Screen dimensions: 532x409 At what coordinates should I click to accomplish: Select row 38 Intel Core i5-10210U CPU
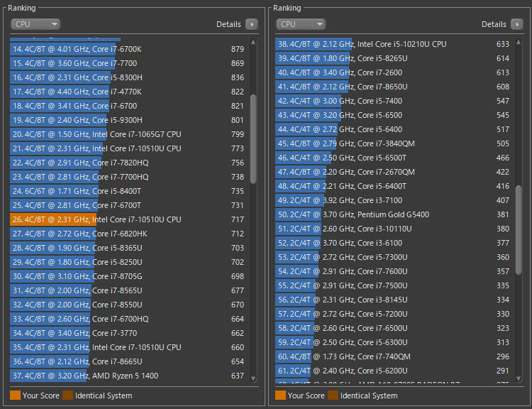[x=394, y=44]
